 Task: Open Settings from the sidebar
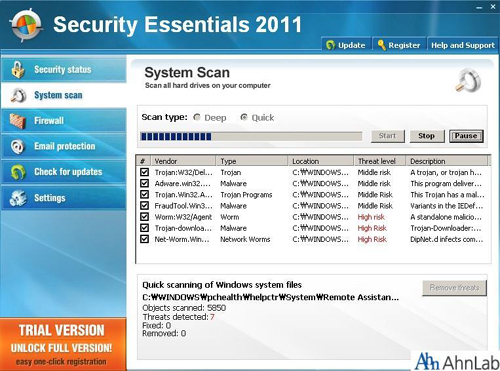(64, 198)
